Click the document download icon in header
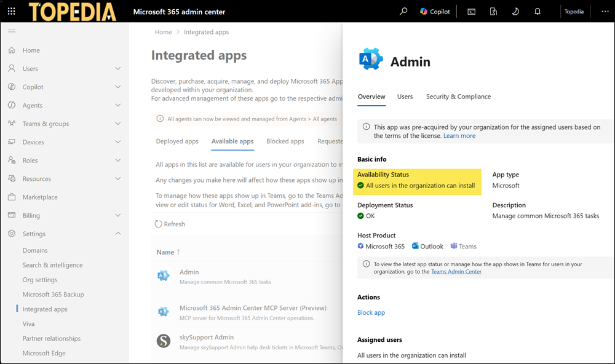 [x=493, y=12]
